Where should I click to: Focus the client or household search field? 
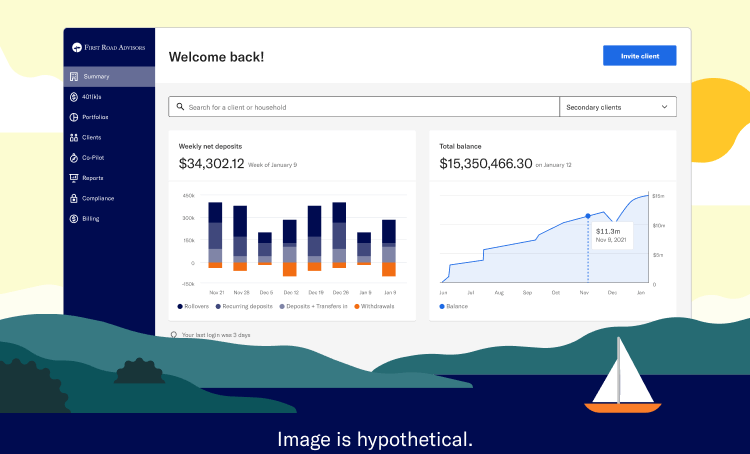tap(364, 107)
